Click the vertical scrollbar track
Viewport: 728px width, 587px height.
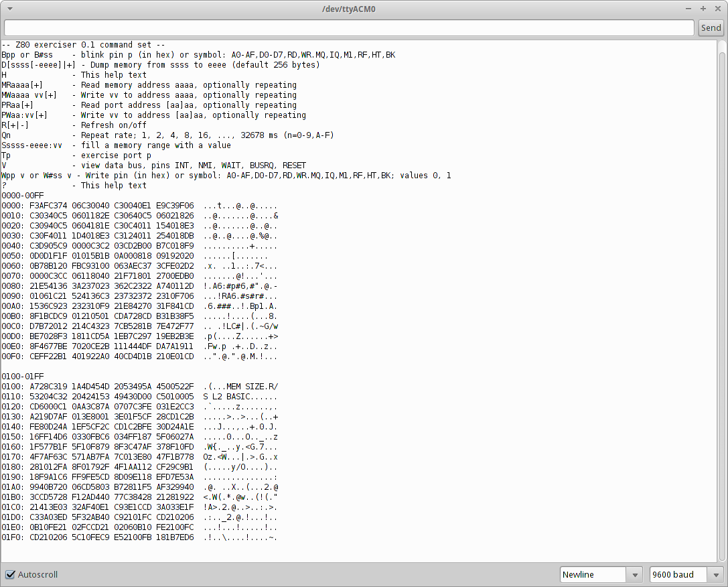721,302
